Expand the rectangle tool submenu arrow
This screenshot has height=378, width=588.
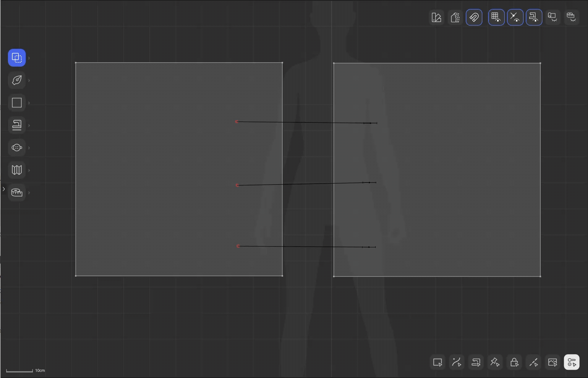pos(29,103)
